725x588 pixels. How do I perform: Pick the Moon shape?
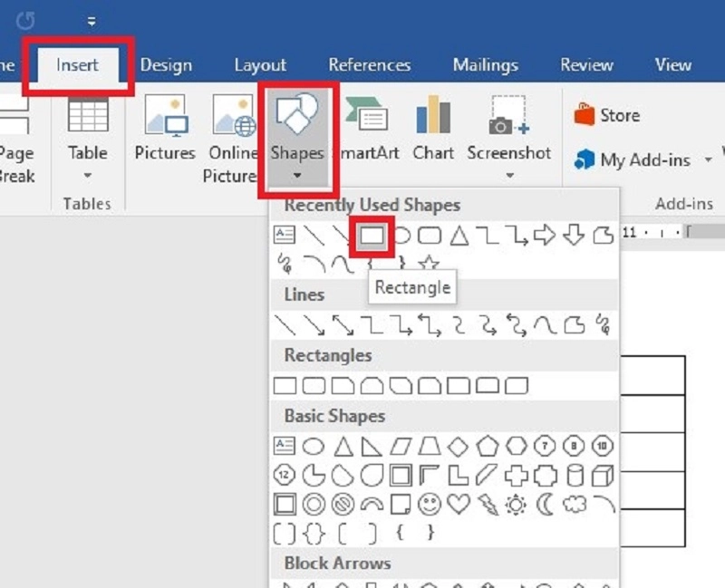(543, 503)
